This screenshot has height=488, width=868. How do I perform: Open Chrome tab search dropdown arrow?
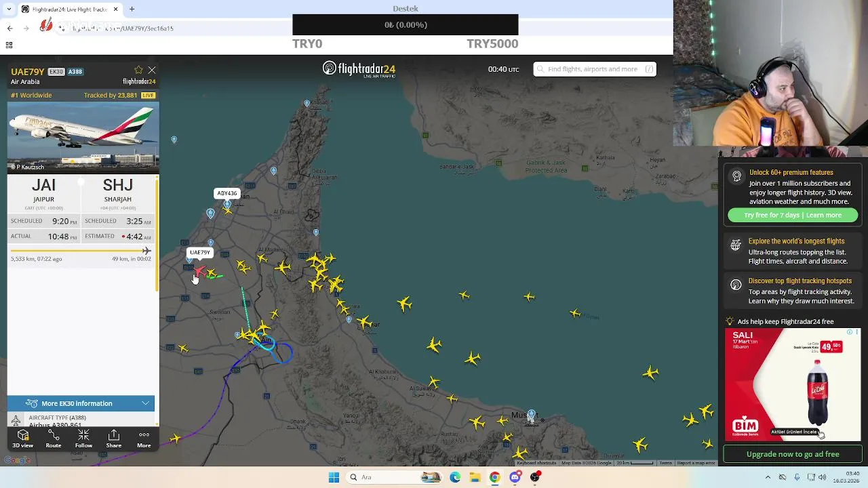click(x=8, y=9)
